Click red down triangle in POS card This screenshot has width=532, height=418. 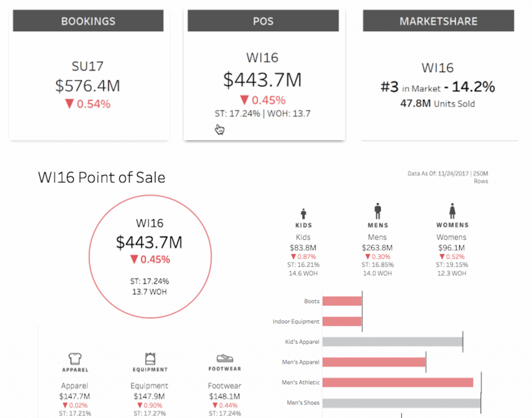click(244, 100)
